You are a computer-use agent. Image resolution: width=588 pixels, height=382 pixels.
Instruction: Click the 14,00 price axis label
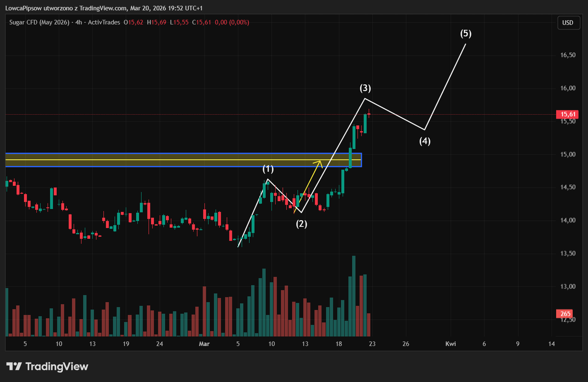[x=568, y=220]
